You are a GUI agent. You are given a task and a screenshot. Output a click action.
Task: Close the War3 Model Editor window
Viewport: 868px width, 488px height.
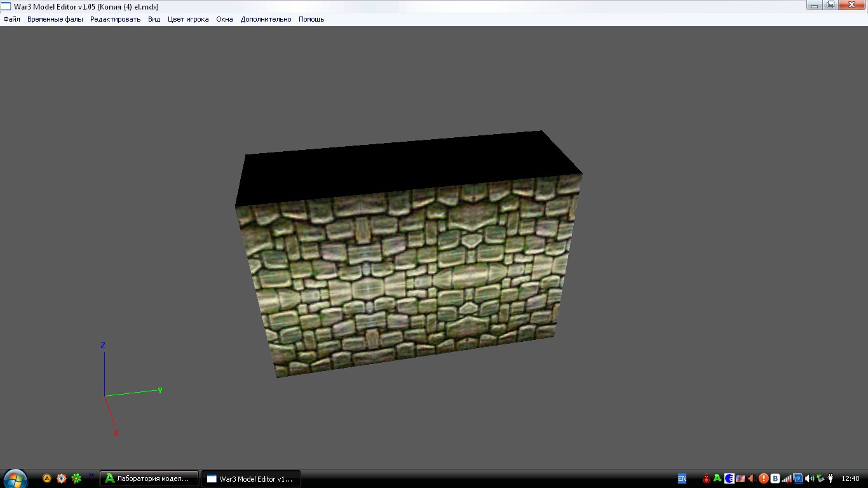851,5
